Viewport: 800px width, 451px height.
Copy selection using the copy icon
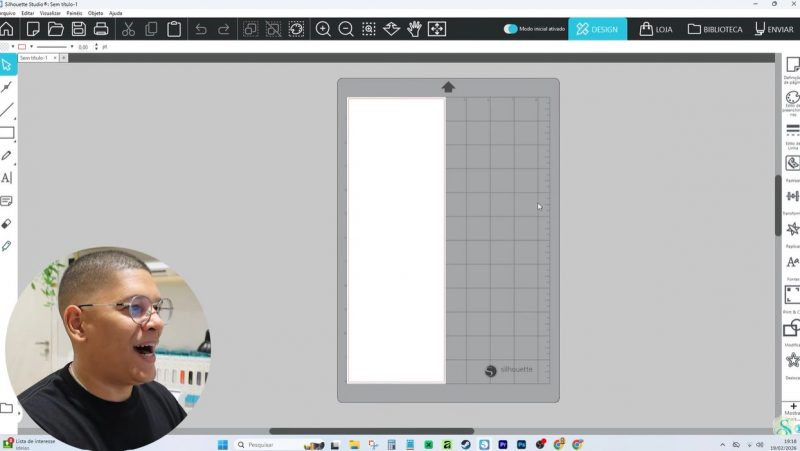(151, 29)
